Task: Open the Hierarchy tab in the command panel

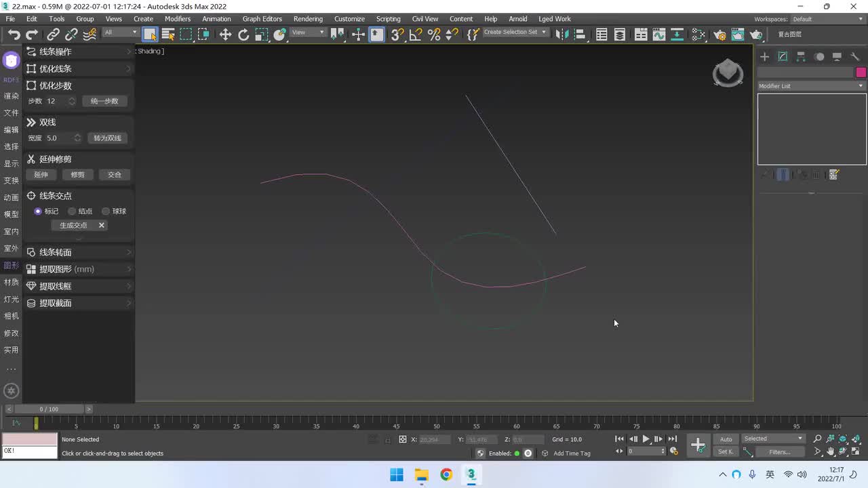Action: pos(801,57)
